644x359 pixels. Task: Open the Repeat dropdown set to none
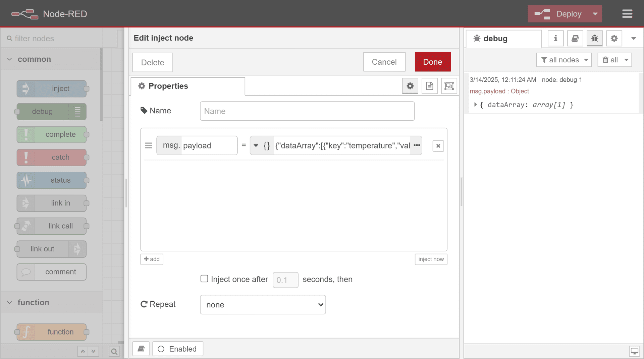263,305
